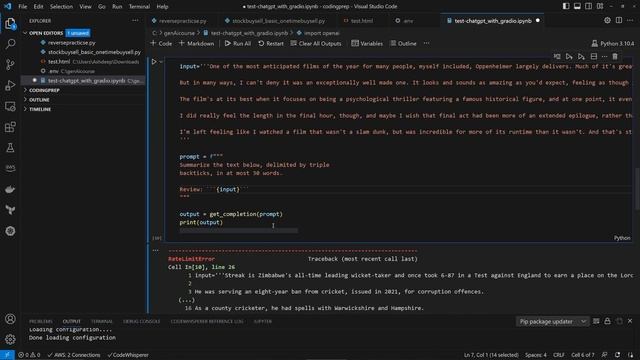Switch to stockbuysell_basic_onetimebuysell.py tab
The width and height of the screenshot is (640, 360).
point(279,20)
